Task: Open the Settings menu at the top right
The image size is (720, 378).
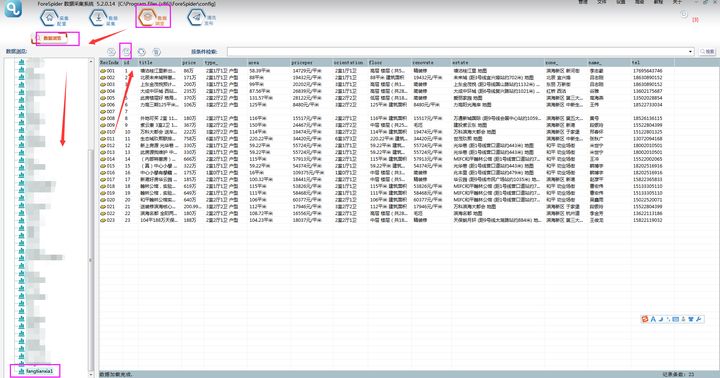Action: 621,2
